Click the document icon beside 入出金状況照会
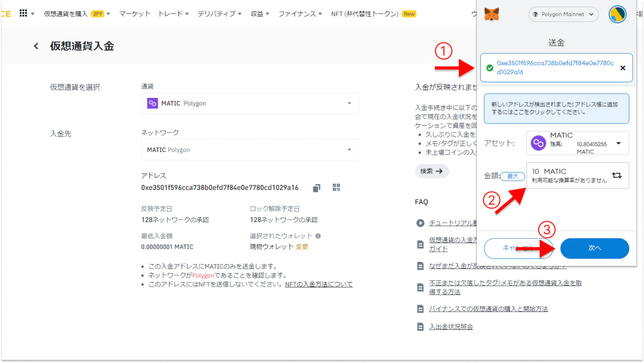This screenshot has height=363, width=644. pyautogui.click(x=420, y=327)
